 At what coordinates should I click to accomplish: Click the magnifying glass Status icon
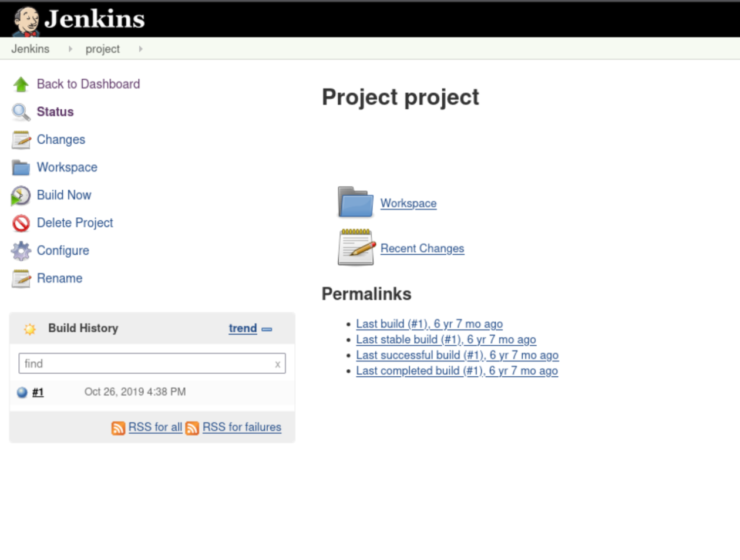click(x=21, y=112)
